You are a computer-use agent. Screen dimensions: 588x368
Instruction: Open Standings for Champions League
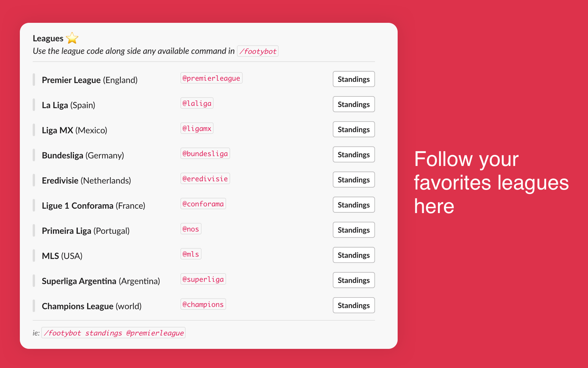tap(354, 305)
